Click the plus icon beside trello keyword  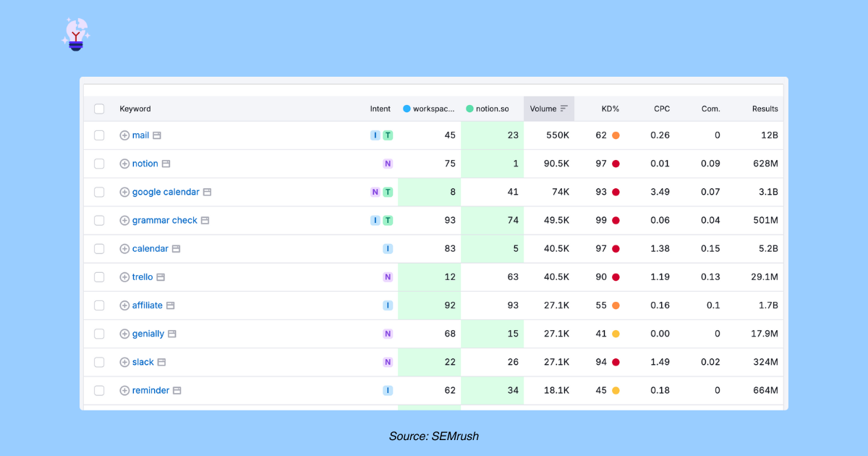point(124,276)
